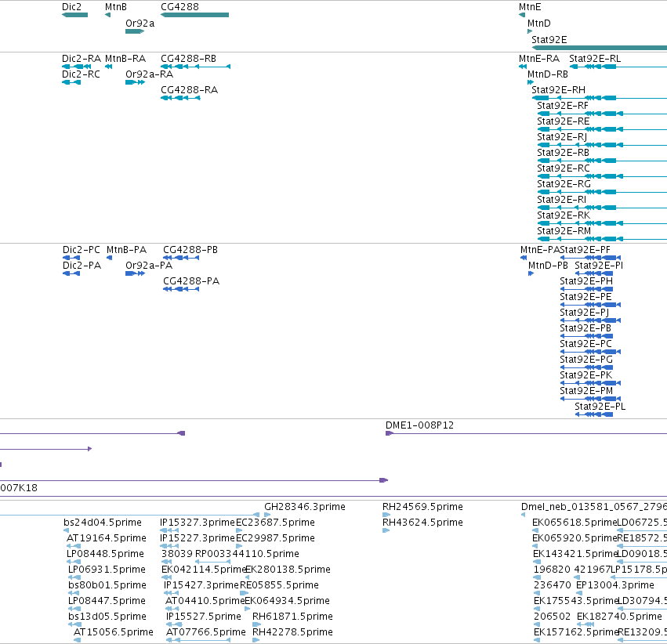Click the Stat92E-RH transcript label
Viewport: 667px width, 644px height.
pyautogui.click(x=559, y=90)
